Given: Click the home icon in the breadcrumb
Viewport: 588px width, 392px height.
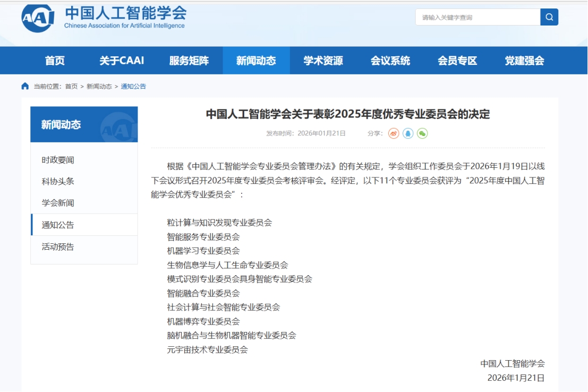Looking at the screenshot, I should 25,86.
